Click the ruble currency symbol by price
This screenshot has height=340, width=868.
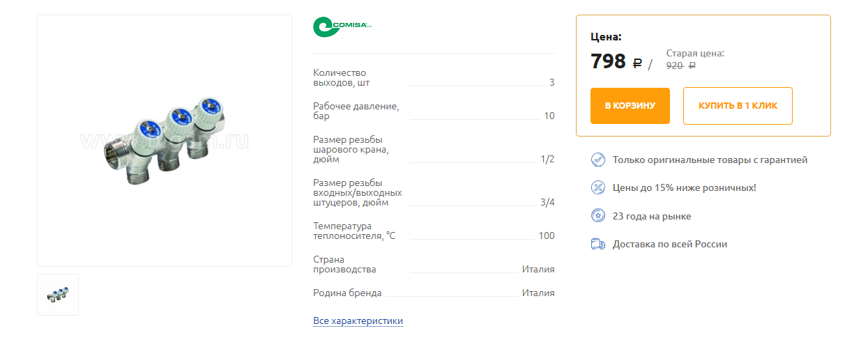tap(637, 64)
